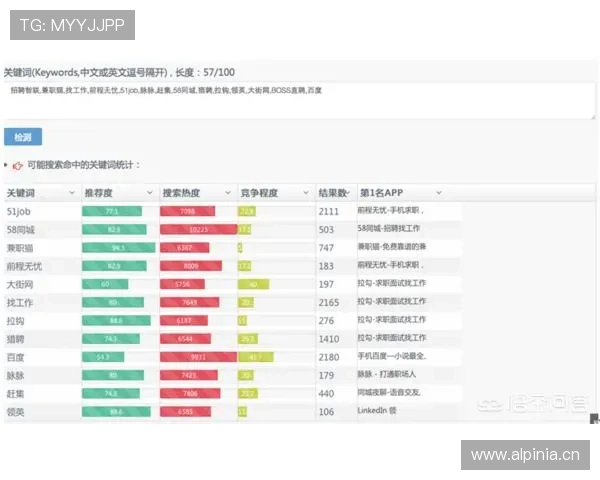Open the 关键词 column dropdown arrow

pyautogui.click(x=72, y=193)
